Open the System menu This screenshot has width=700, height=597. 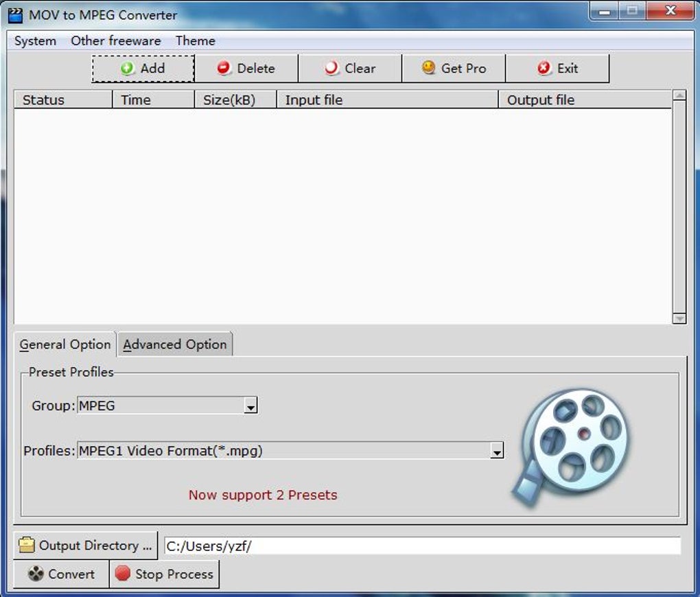point(35,40)
